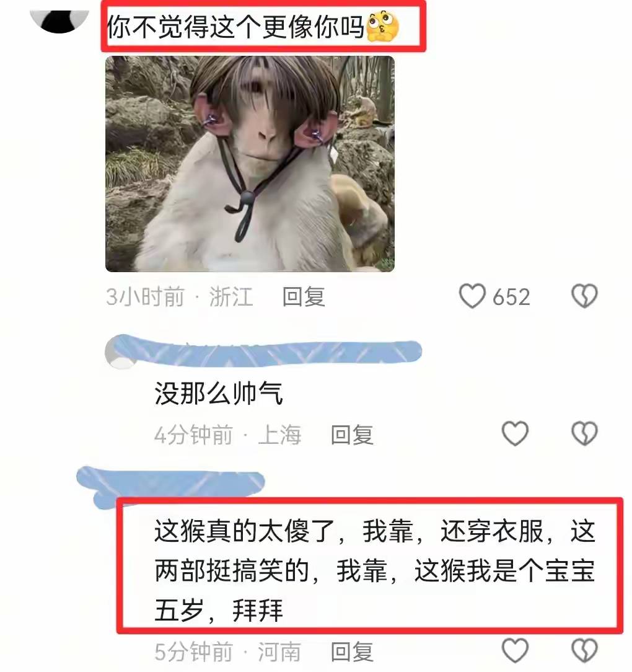Reply to the 上海 comment with 回复
This screenshot has height=672, width=632.
point(352,435)
